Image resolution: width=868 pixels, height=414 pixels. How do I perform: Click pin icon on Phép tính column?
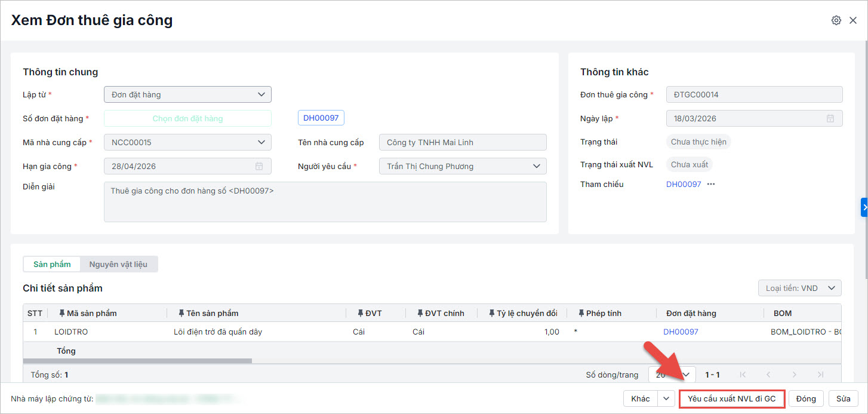click(x=581, y=313)
